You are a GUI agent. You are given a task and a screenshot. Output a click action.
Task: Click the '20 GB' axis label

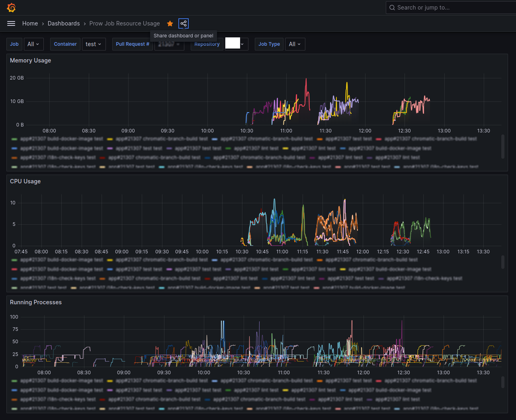(x=17, y=78)
